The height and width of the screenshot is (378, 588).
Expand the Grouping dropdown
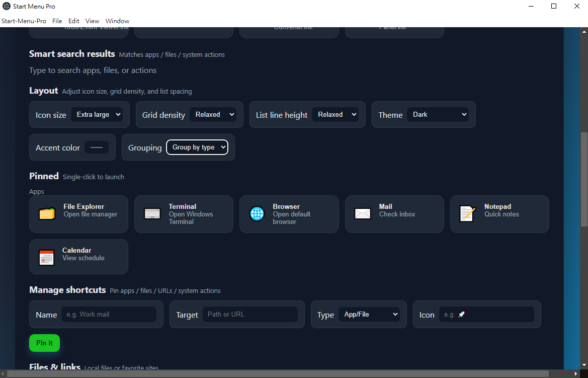[x=197, y=147]
